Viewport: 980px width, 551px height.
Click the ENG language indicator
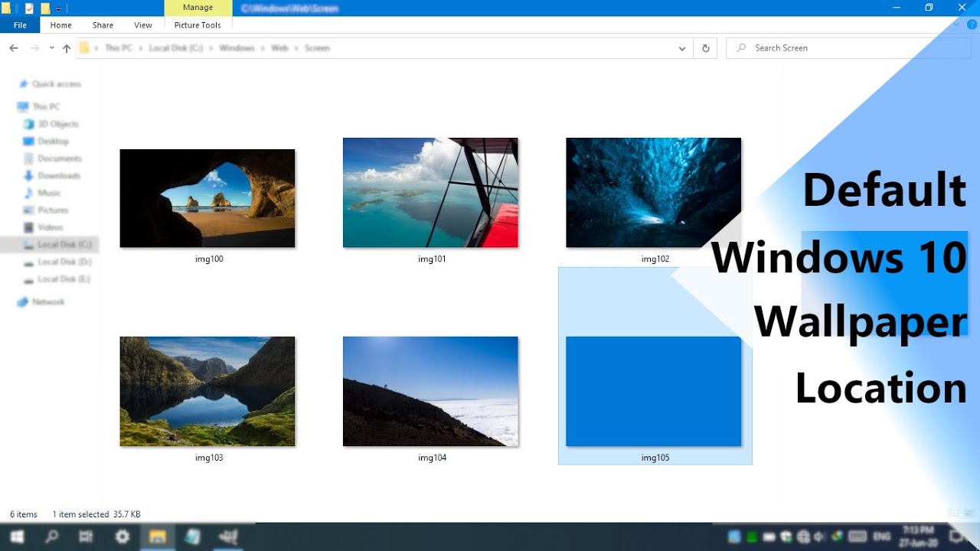[881, 536]
